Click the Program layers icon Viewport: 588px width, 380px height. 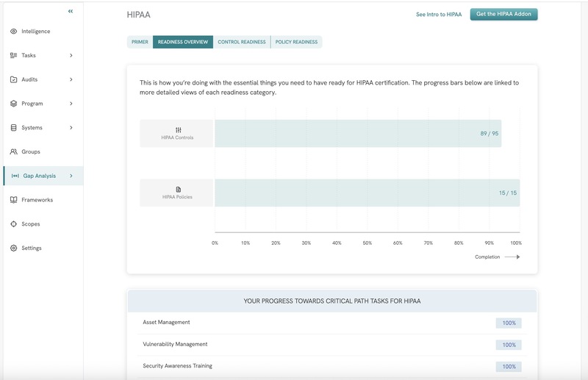point(13,104)
